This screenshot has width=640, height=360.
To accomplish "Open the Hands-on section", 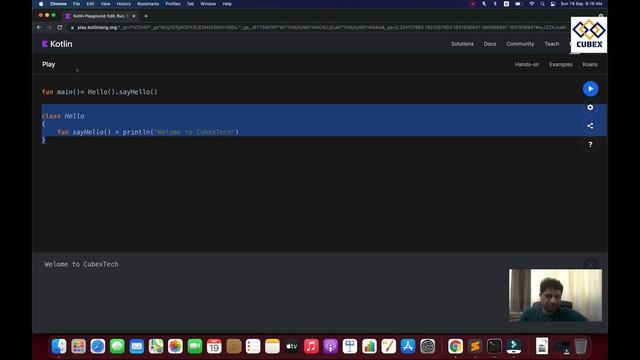I will pos(527,64).
